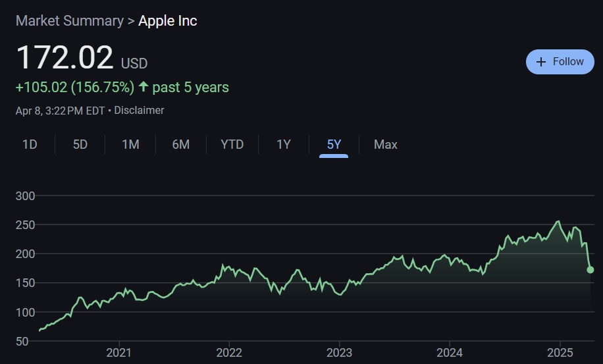Screen dimensions: 603x364
Task: Click the 172.02 stock price value
Action: (x=65, y=57)
